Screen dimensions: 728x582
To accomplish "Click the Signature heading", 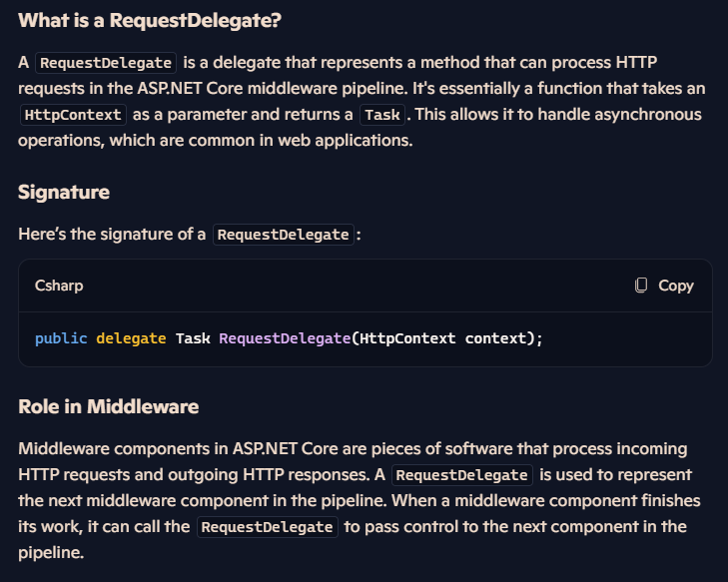I will 64,192.
